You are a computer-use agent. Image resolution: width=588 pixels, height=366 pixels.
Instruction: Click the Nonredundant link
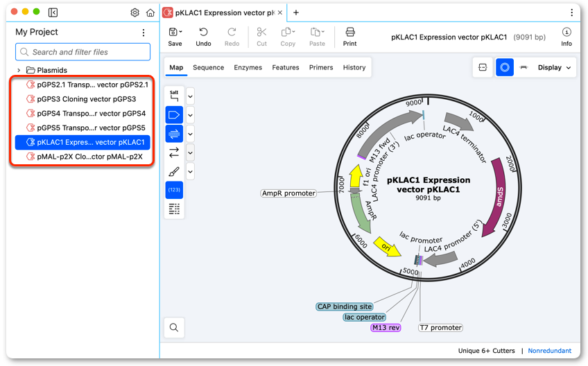(549, 351)
